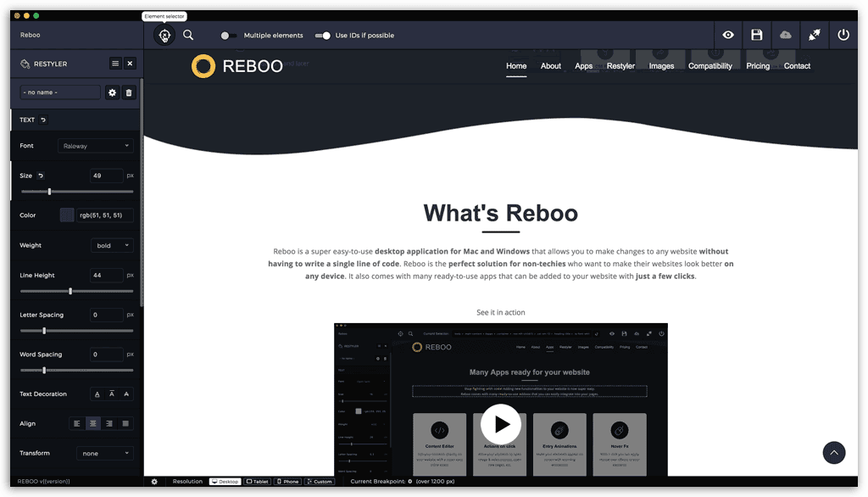Viewport: 868px width, 497px height.
Task: Play the Reboo demo video
Action: coord(501,423)
